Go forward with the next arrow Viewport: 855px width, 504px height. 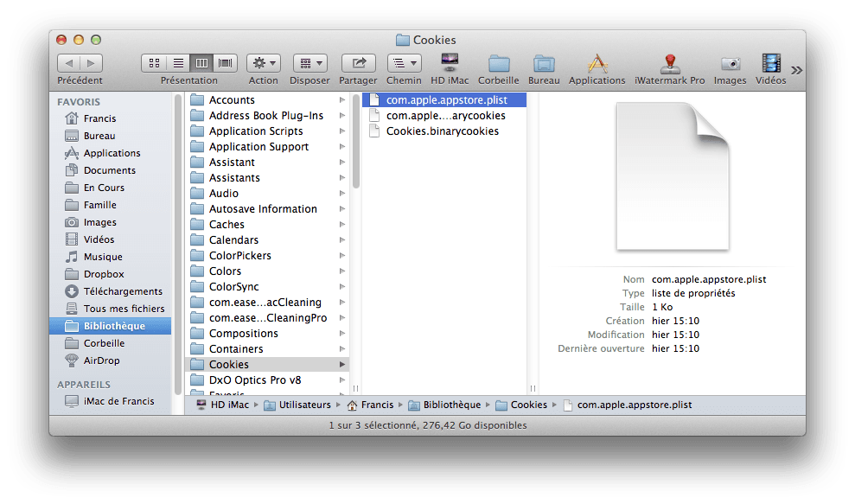tap(92, 63)
